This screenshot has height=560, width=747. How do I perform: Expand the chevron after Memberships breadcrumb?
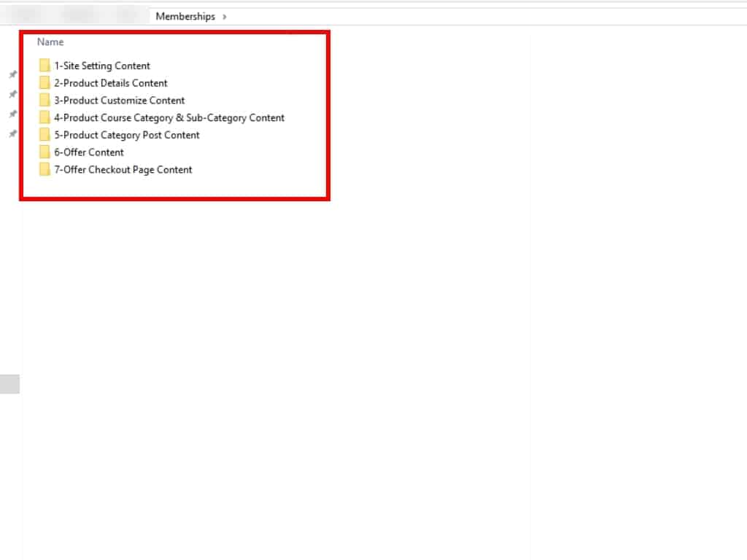coord(224,16)
